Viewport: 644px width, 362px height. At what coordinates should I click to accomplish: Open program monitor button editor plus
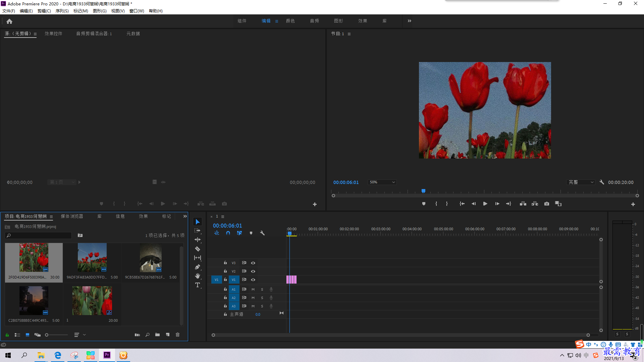[x=633, y=204]
